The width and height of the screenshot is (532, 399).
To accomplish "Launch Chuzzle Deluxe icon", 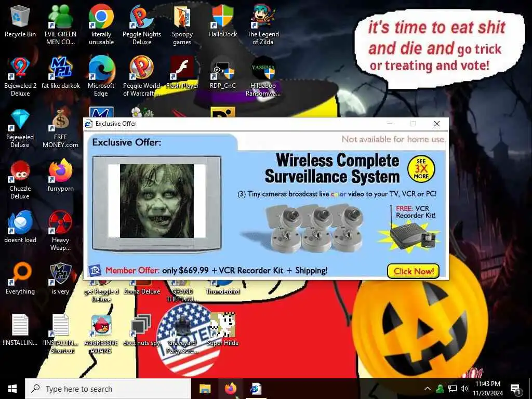I will 20,180.
